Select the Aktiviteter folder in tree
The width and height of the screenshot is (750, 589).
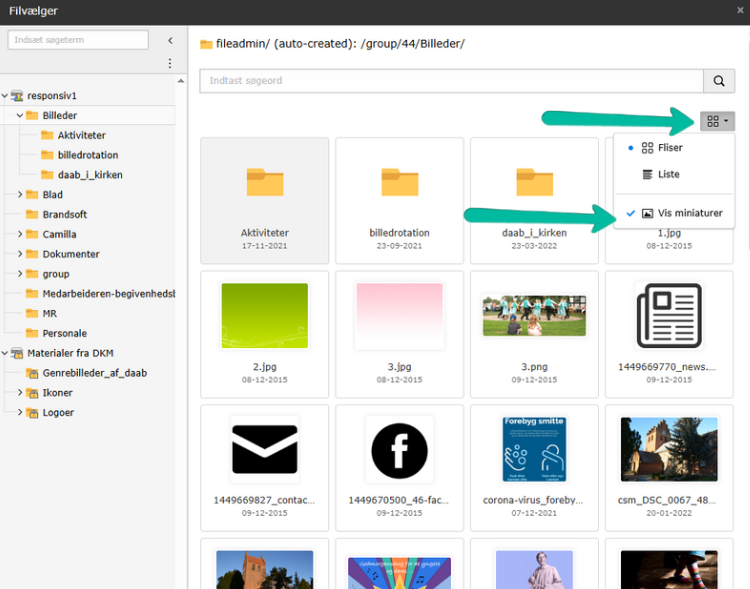(x=82, y=135)
